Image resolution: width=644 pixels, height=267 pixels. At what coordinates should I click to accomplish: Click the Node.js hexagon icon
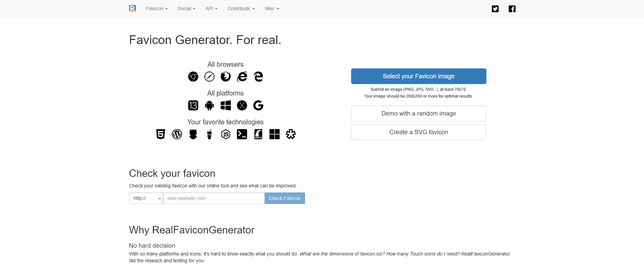226,134
